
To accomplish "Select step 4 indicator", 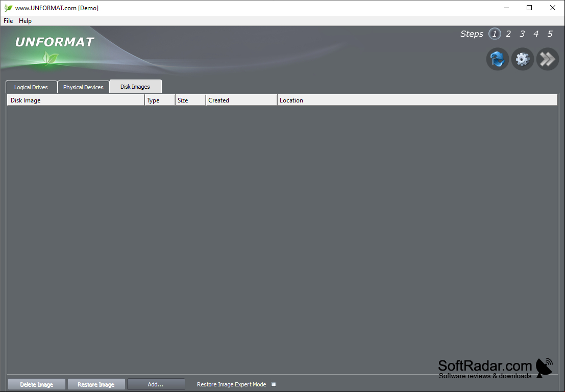I will 536,34.
